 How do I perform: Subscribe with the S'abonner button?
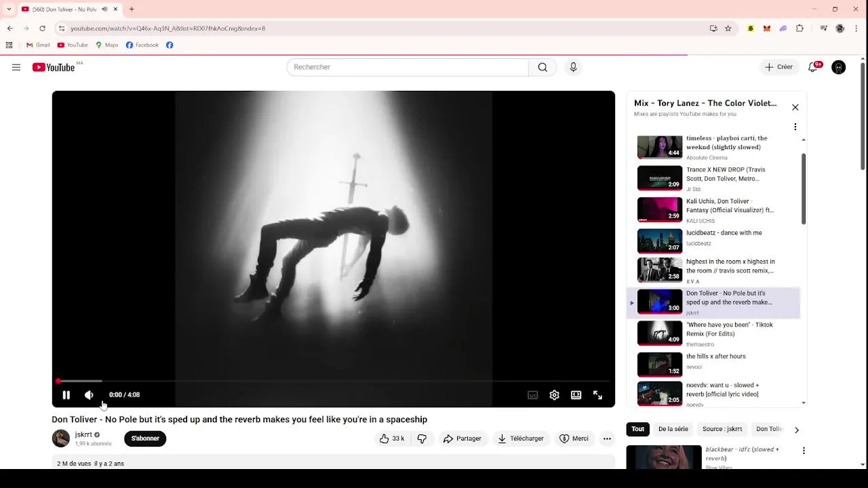tap(145, 439)
